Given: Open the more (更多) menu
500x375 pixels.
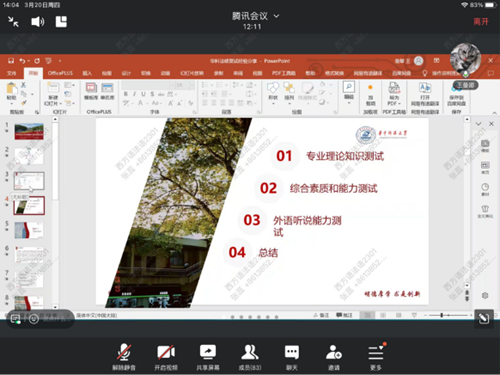Looking at the screenshot, I should coord(376,357).
